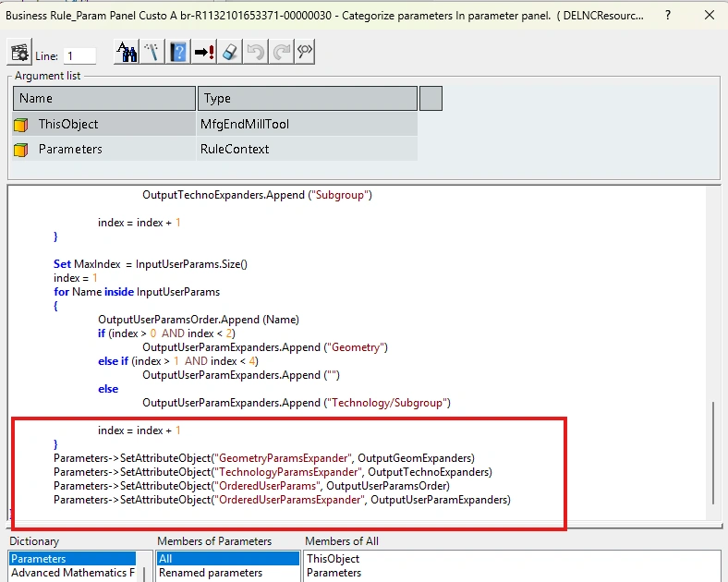The image size is (728, 582).
Task: Select Parameters in the Dictionary list
Action: point(72,558)
